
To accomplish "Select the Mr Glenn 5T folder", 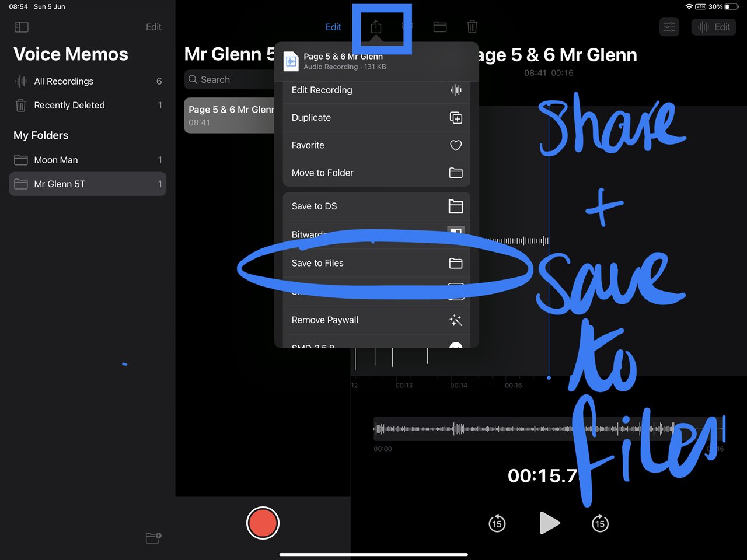I will [88, 184].
